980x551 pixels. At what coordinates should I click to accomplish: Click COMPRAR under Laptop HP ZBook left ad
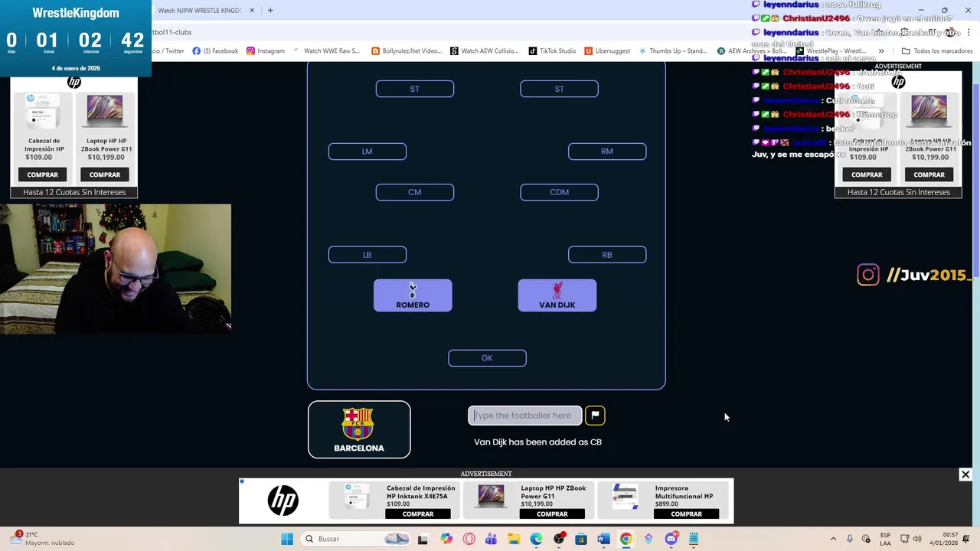[x=105, y=174]
